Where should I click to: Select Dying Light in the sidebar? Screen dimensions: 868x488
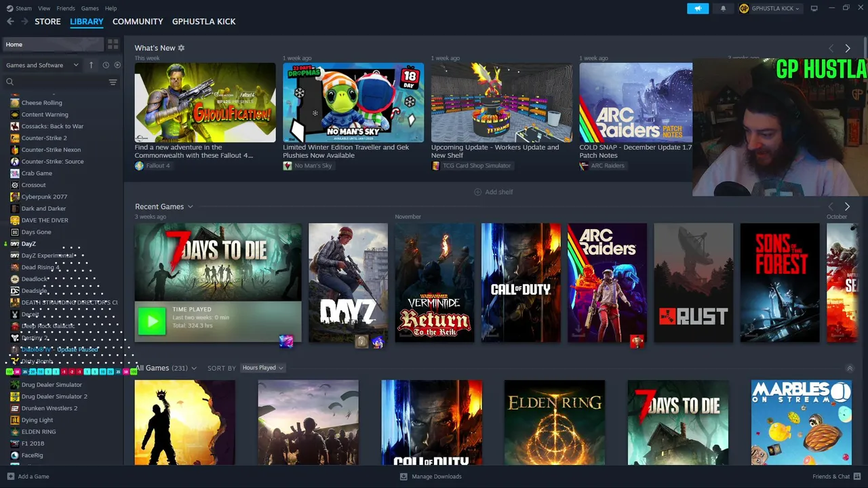click(x=37, y=420)
